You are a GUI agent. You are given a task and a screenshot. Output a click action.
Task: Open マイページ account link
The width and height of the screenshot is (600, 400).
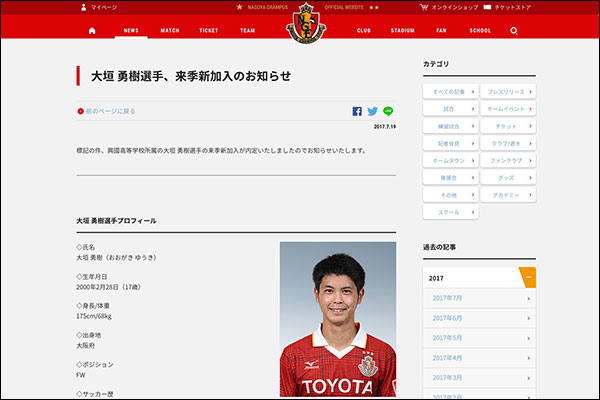coord(99,7)
